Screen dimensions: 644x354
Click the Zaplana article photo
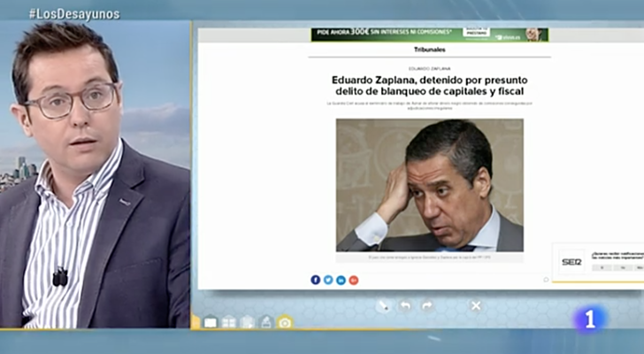430,185
